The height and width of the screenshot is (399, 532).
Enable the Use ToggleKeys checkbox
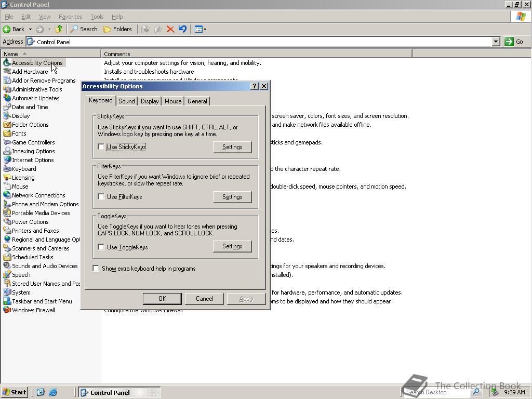[x=101, y=247]
